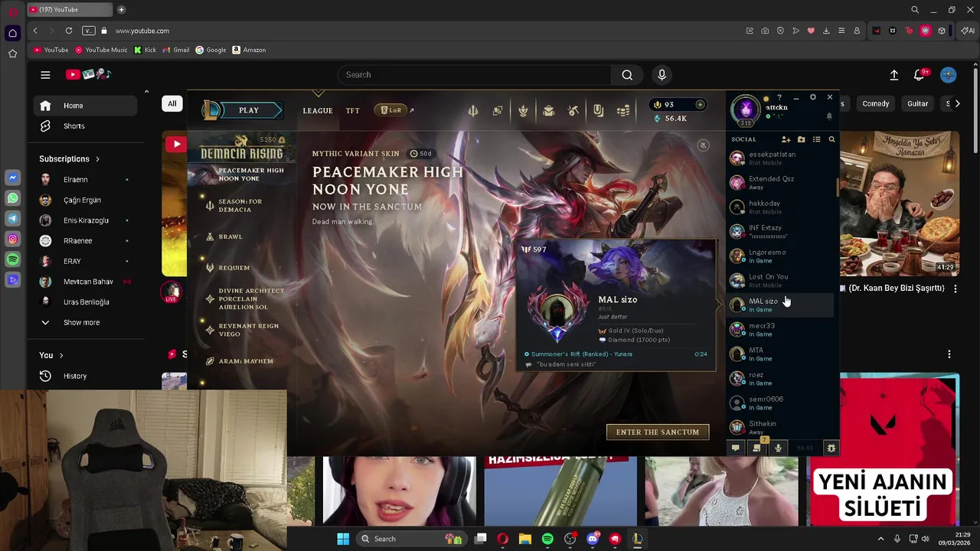Open League client settings gear
This screenshot has height=551, width=980.
pyautogui.click(x=812, y=97)
